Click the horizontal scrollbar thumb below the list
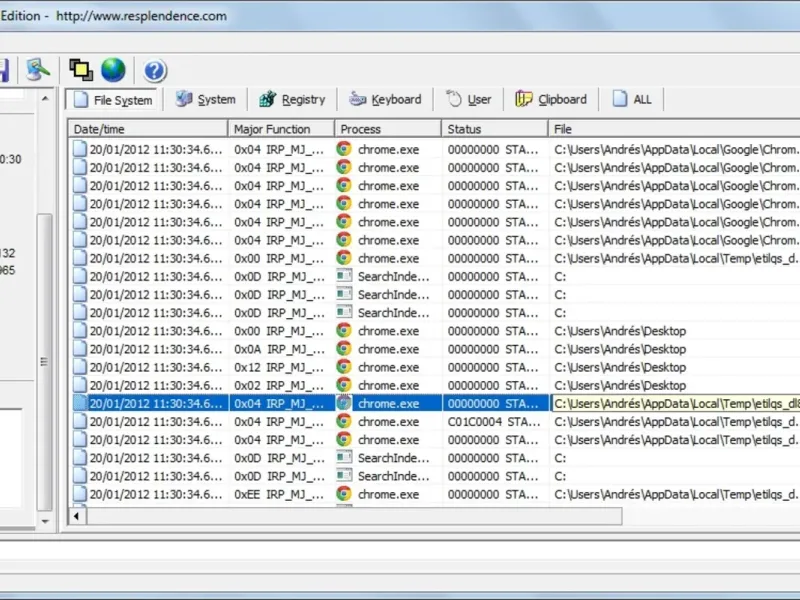 click(x=355, y=516)
